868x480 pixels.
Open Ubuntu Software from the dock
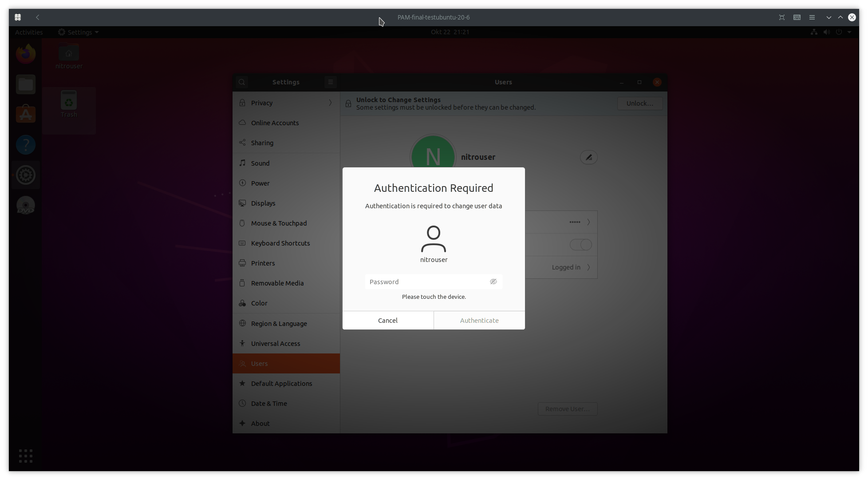click(x=26, y=115)
